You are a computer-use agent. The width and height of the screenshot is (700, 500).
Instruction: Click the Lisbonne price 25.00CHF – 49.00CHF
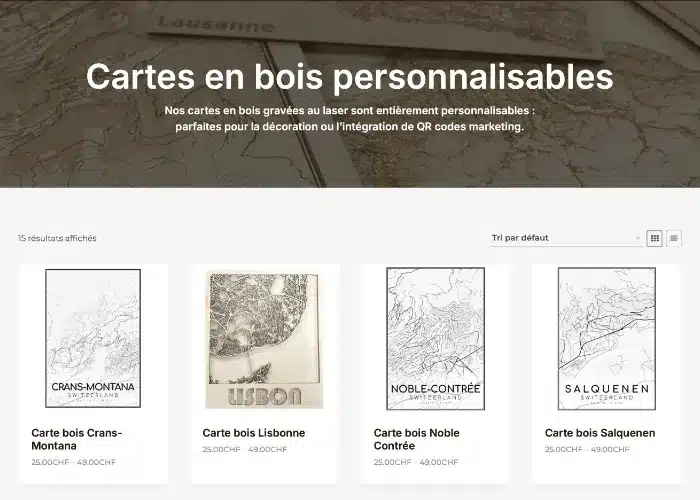[245, 449]
